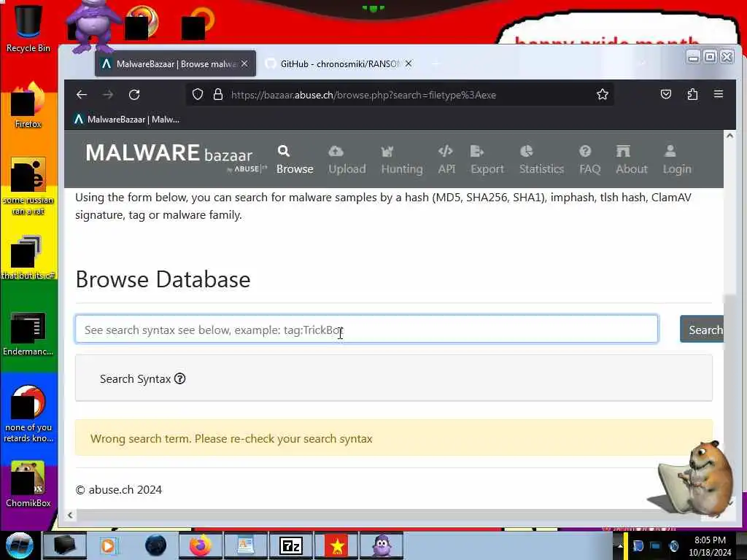Open the Windows Start menu
747x560 pixels.
click(19, 545)
